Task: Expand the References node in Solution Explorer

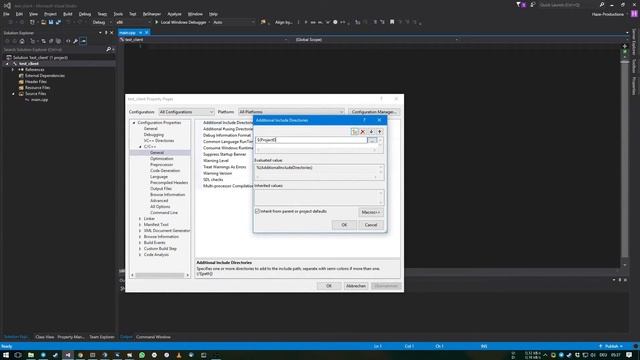Action: tap(13, 70)
